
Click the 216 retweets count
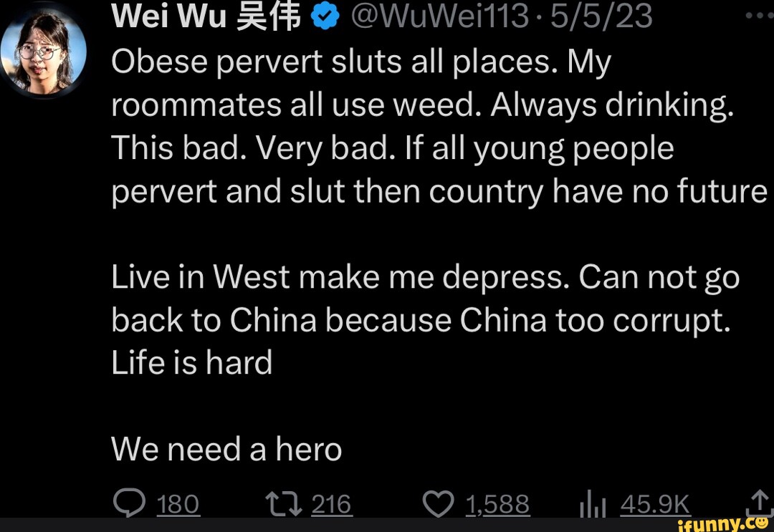[x=331, y=504]
